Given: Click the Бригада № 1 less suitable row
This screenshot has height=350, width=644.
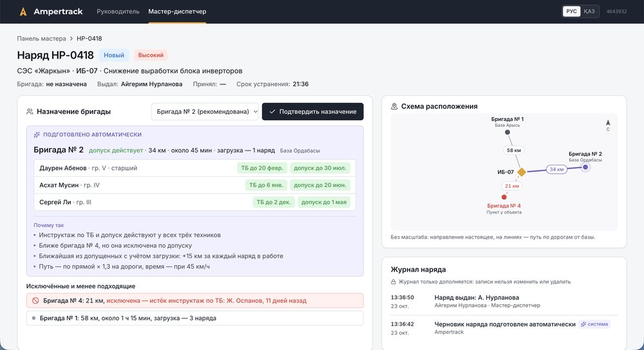Looking at the screenshot, I should 194,318.
